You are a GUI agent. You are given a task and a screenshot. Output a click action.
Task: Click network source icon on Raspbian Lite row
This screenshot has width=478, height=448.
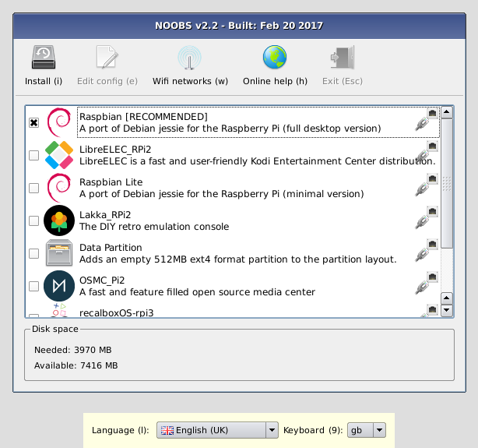(427, 185)
